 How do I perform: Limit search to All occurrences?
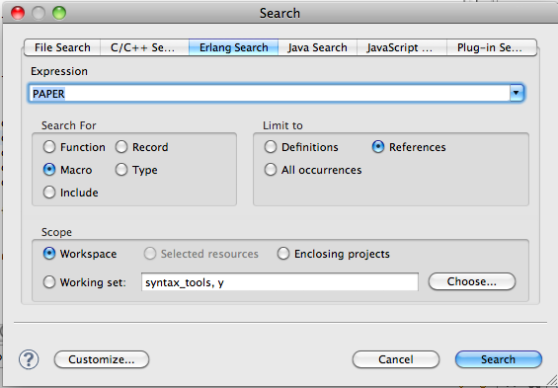(270, 170)
